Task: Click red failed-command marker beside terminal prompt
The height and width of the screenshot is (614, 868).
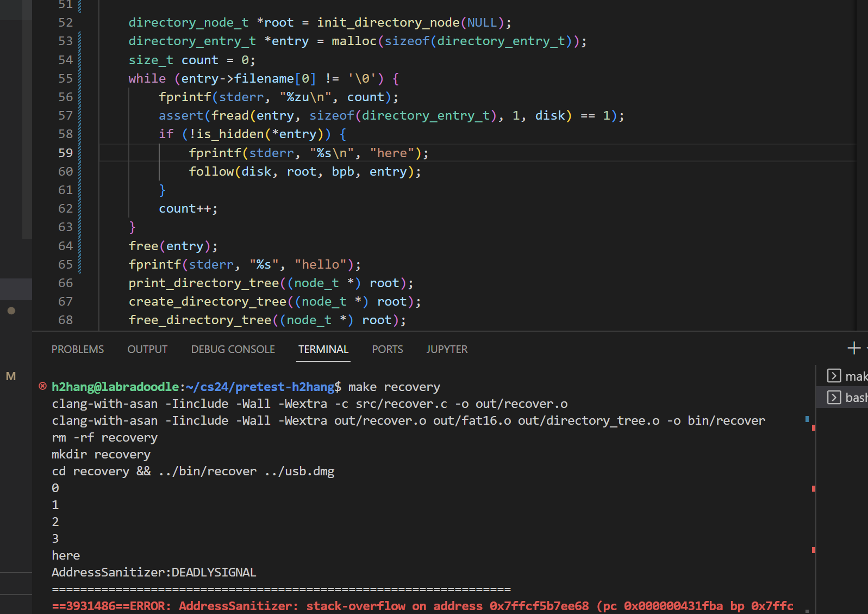Action: coord(42,386)
